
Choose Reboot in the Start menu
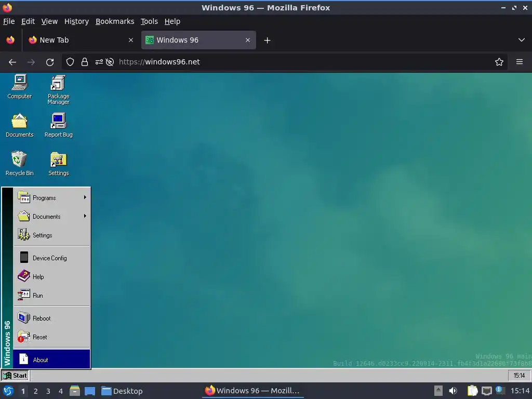(52, 318)
